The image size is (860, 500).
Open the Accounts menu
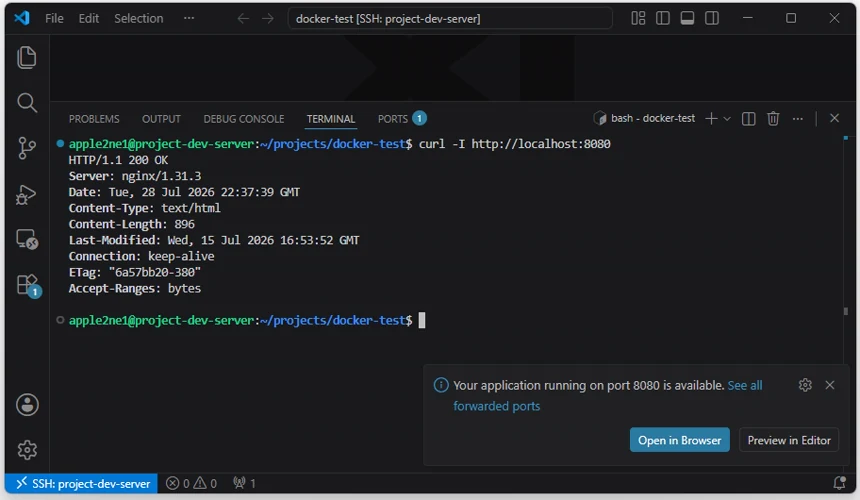[x=27, y=405]
